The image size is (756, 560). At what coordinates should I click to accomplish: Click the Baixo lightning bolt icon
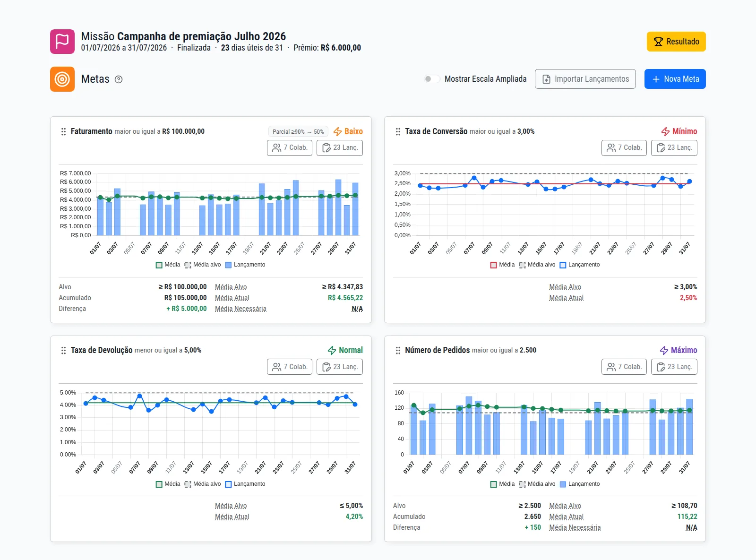click(337, 131)
